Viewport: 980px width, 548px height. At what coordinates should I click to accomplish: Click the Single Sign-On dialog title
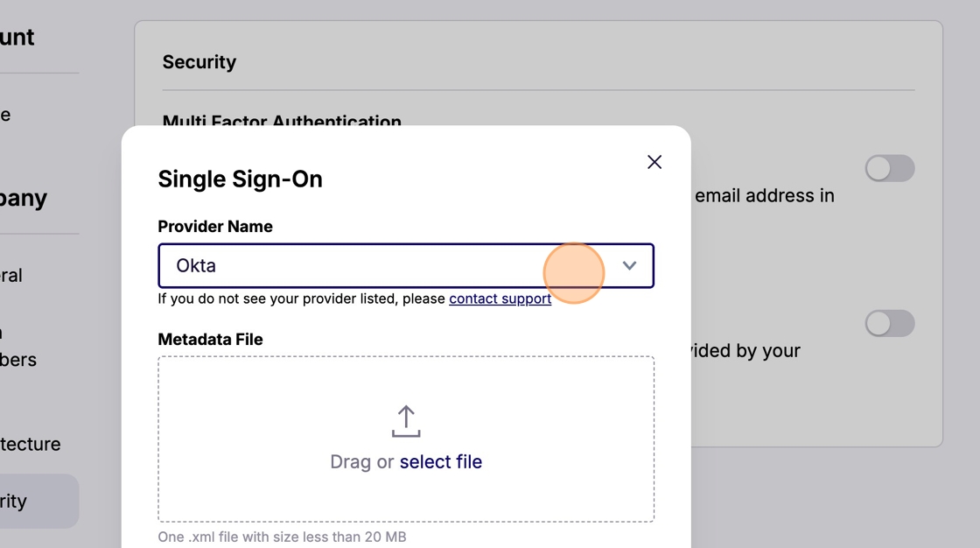point(240,179)
